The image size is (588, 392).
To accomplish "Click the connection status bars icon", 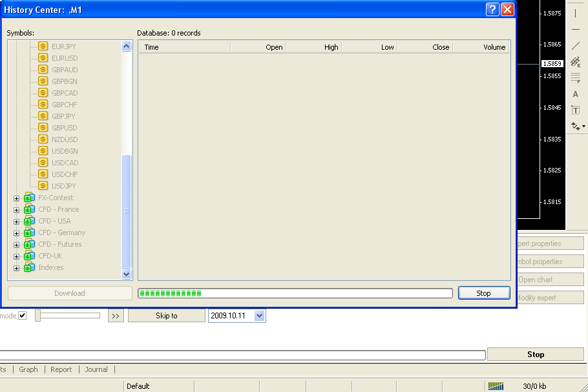I will [x=496, y=386].
